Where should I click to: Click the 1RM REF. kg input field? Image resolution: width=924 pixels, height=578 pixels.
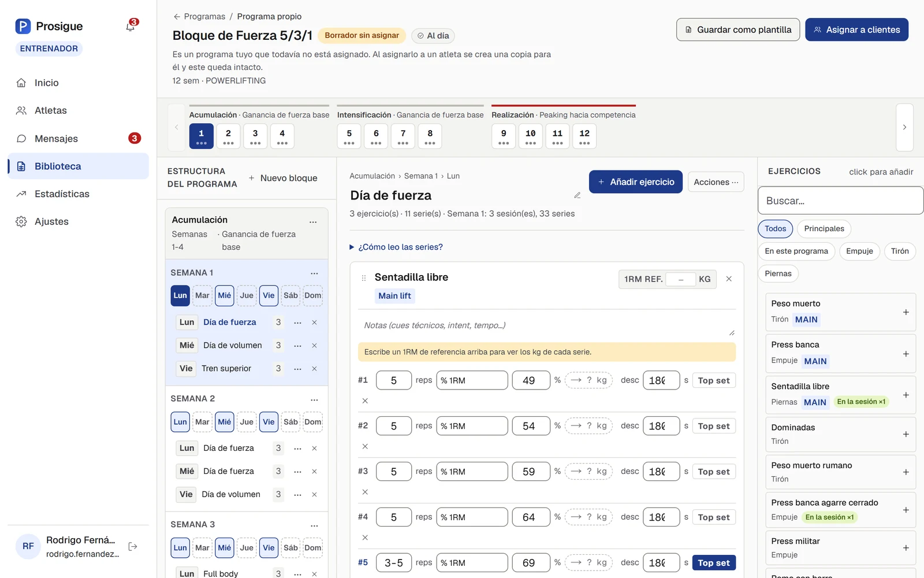click(681, 279)
